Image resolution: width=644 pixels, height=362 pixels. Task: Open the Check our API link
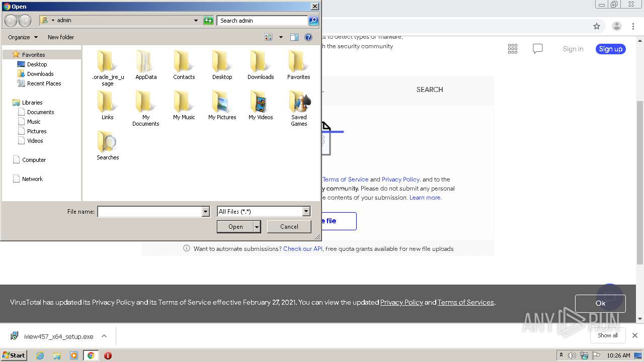[303, 249]
